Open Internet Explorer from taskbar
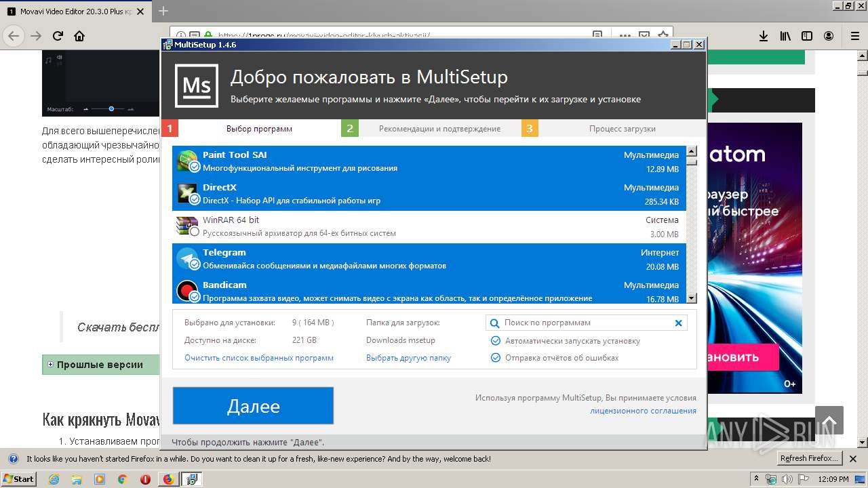The height and width of the screenshot is (488, 868). tap(54, 479)
